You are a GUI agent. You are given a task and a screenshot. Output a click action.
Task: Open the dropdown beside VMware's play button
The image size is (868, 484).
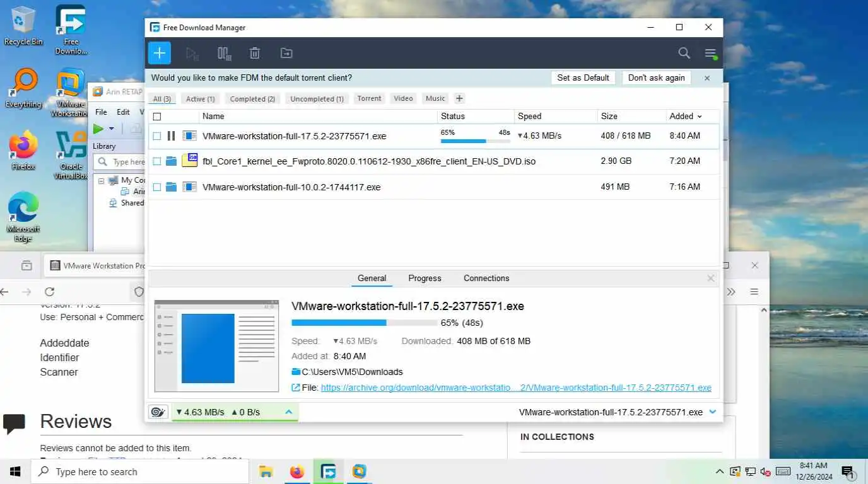(x=112, y=129)
